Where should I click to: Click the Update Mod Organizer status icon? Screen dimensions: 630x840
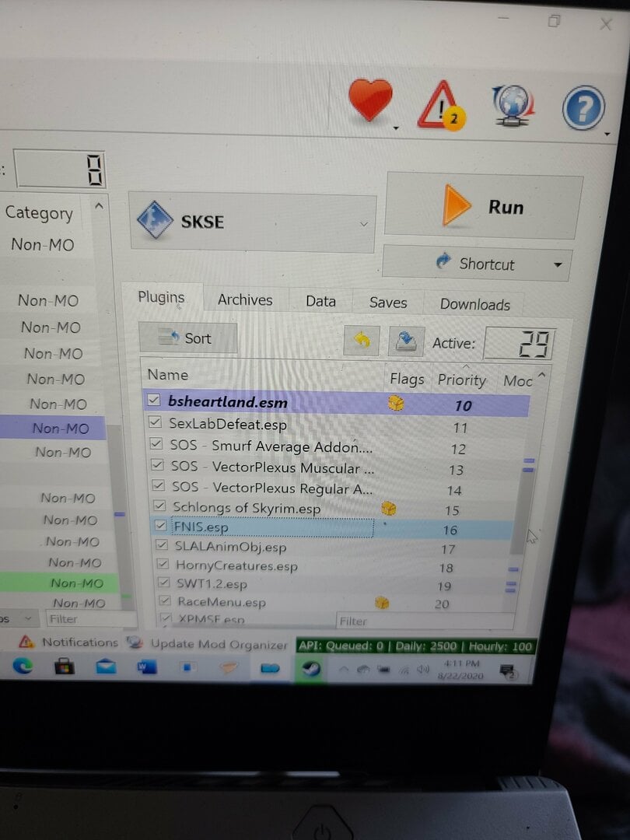click(x=135, y=642)
